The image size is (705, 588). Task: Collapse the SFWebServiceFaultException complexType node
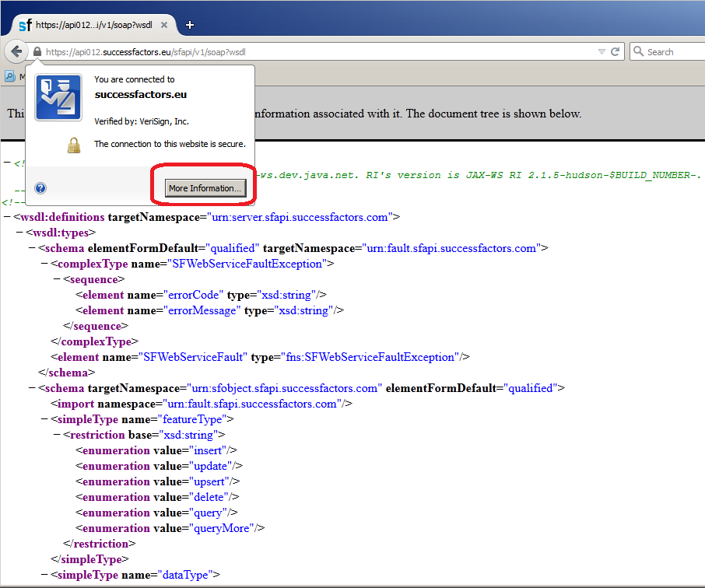coord(44,264)
